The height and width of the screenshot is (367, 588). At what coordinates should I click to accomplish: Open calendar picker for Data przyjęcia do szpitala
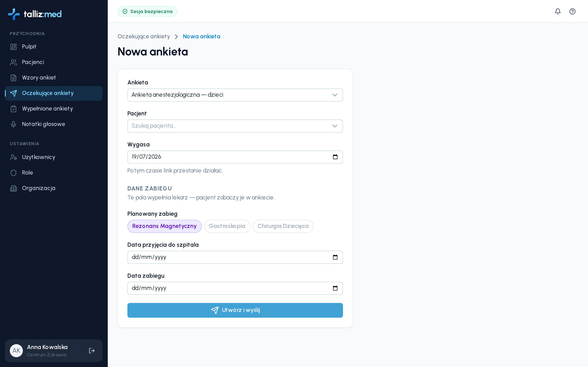click(x=335, y=257)
